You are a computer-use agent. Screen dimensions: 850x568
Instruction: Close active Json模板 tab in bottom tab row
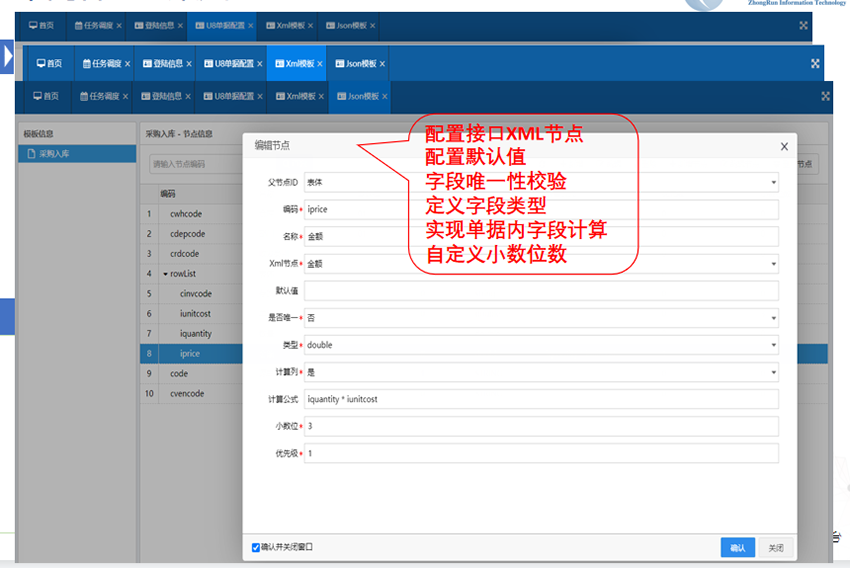pos(384,96)
